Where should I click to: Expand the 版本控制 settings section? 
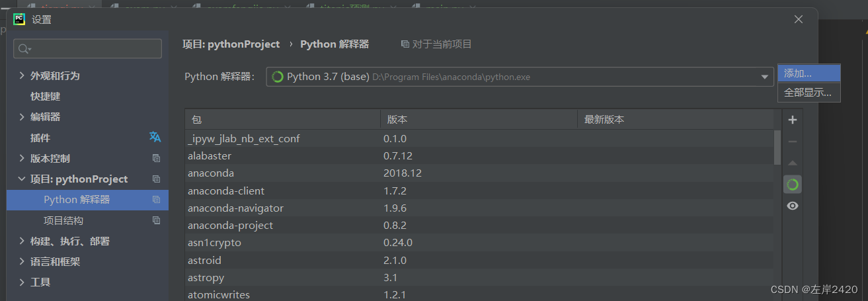[x=22, y=158]
